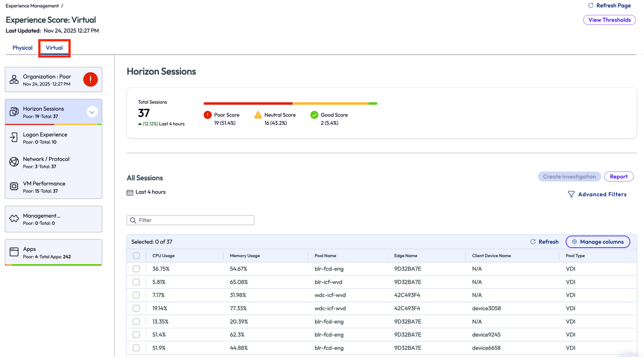Select the checkbox for device3058 session row
Screen dimensions: 644x357
tap(136, 308)
